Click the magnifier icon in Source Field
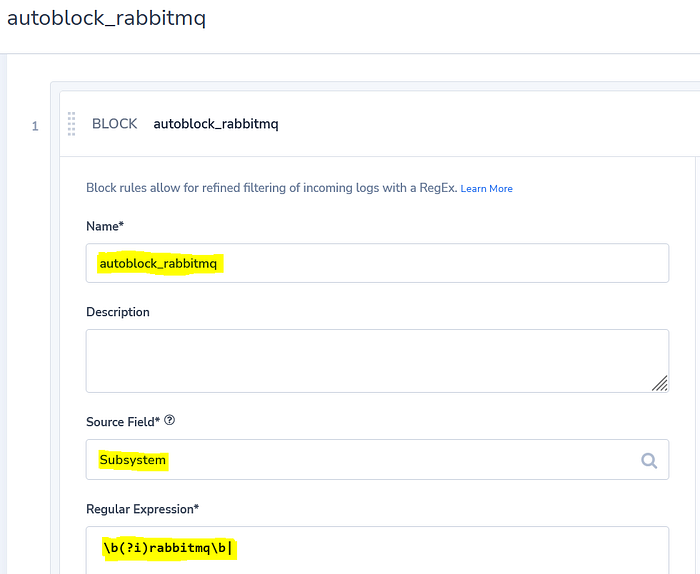This screenshot has width=700, height=574. coord(649,460)
